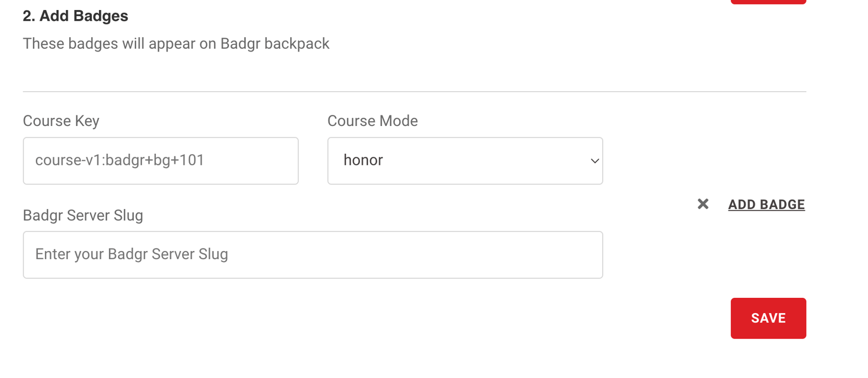Click the Badgr Server Slug placeholder text
Viewport: 868px width, 378px height.
click(131, 254)
